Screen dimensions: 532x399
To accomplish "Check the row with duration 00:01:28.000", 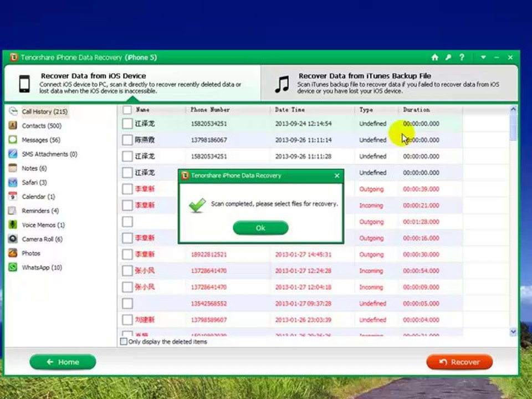I will pyautogui.click(x=127, y=222).
